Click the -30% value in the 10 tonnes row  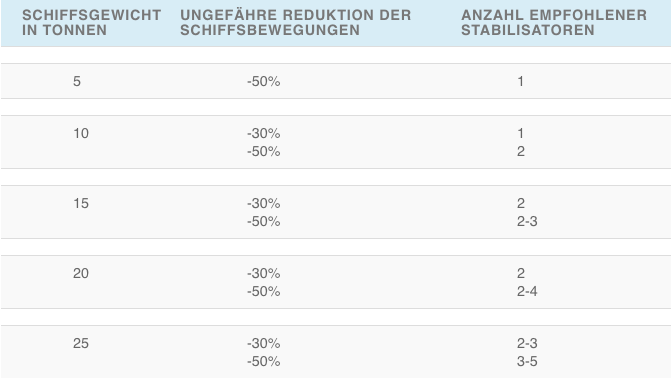point(264,133)
